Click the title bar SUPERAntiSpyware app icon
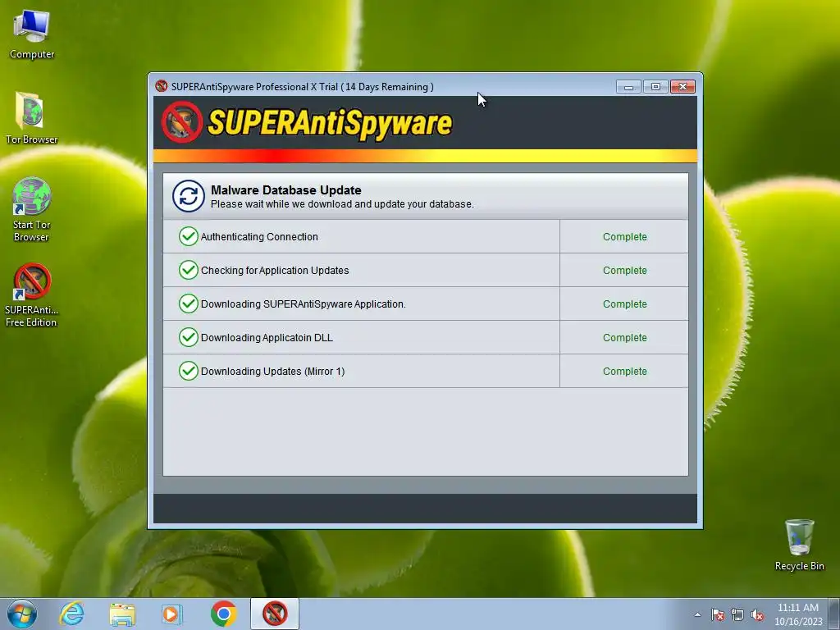 click(x=162, y=86)
